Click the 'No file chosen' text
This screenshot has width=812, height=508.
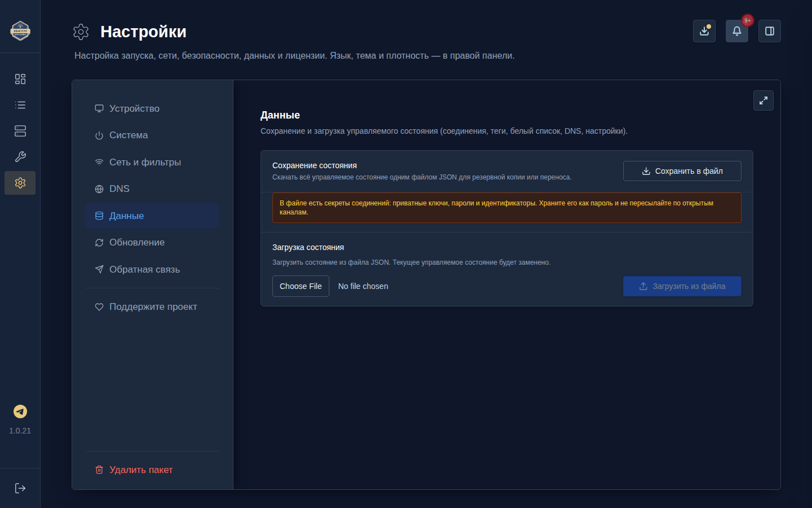(x=363, y=286)
